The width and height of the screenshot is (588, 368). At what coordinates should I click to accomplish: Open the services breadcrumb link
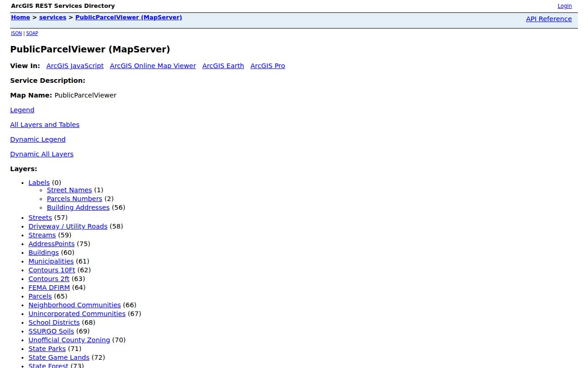tap(52, 17)
